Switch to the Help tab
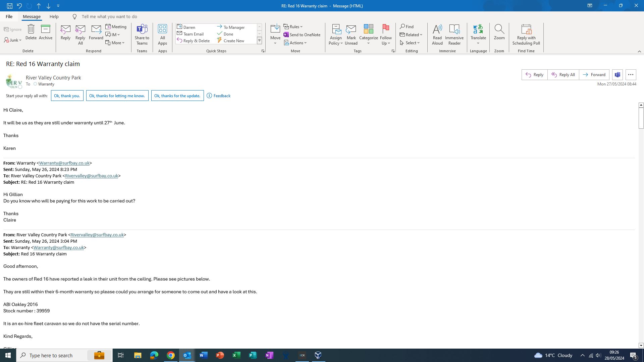Image resolution: width=644 pixels, height=362 pixels. [54, 16]
